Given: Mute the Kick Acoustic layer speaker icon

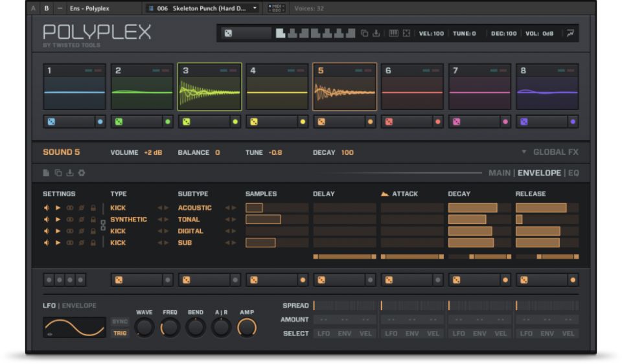Looking at the screenshot, I should pyautogui.click(x=47, y=208).
